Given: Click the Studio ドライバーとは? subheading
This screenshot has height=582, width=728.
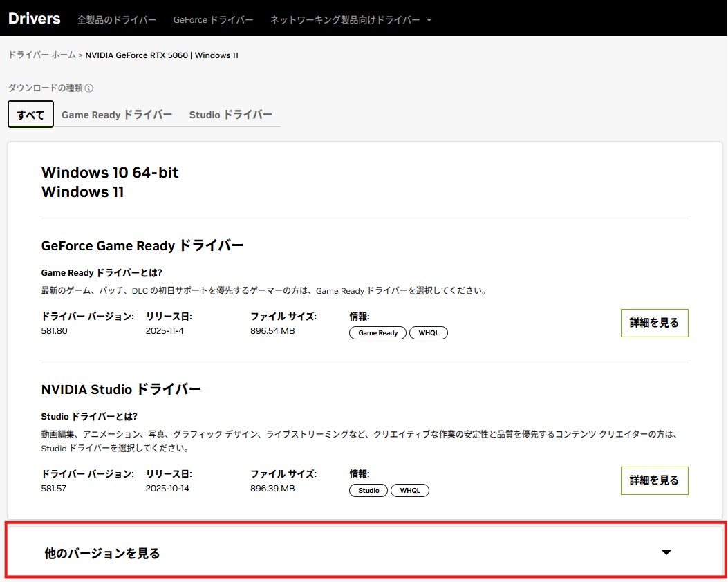Looking at the screenshot, I should click(89, 416).
